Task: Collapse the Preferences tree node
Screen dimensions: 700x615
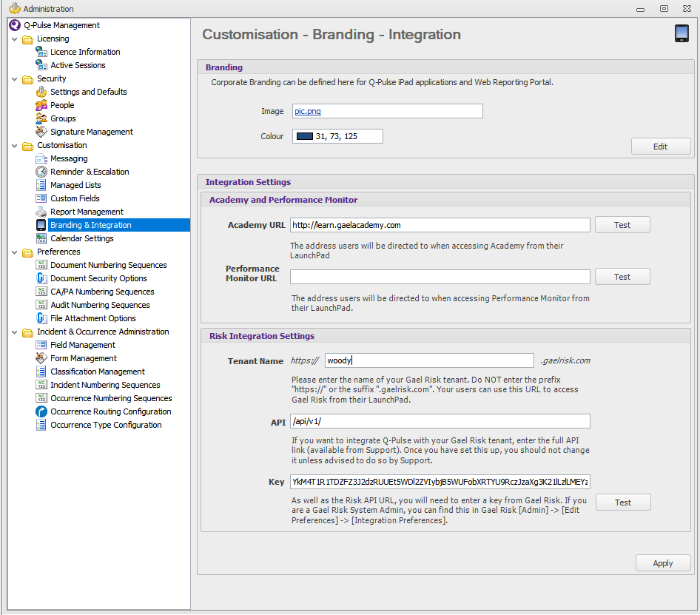Action: [x=15, y=252]
